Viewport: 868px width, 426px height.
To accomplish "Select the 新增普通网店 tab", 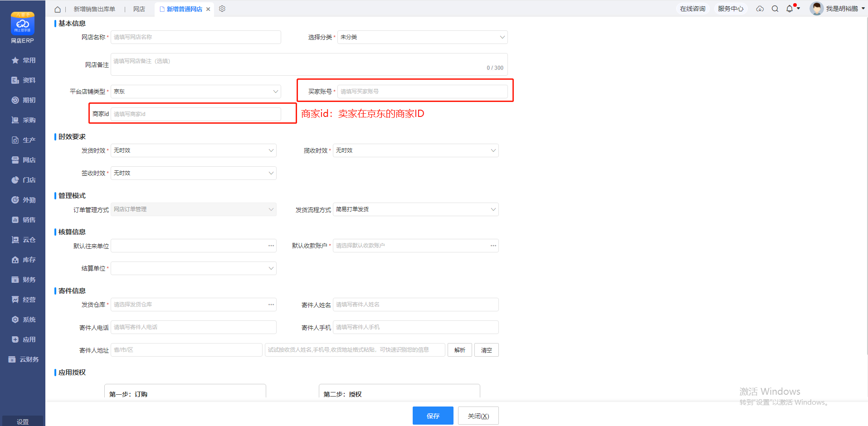I will click(184, 9).
